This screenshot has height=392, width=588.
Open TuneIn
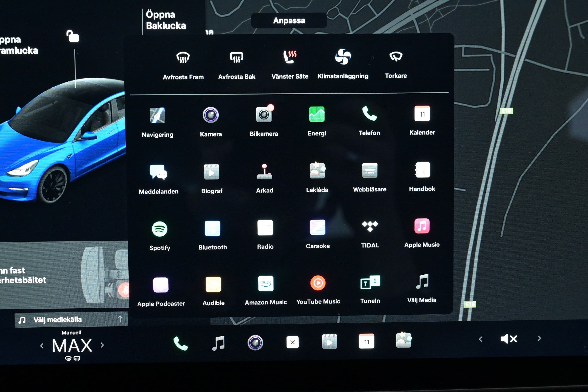point(370,289)
